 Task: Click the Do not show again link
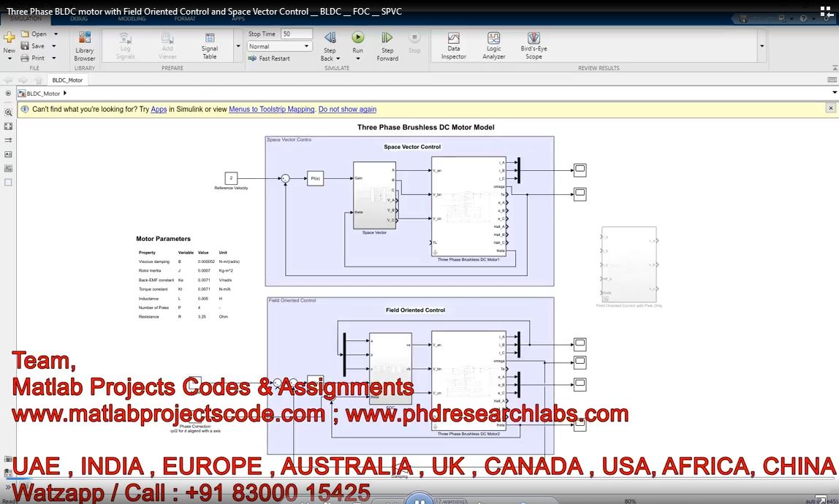tap(347, 109)
